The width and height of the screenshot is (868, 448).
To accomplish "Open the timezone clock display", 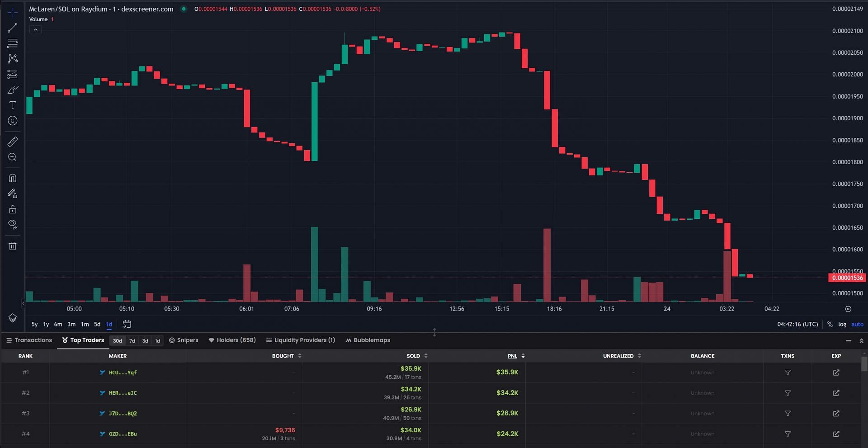I will [797, 324].
